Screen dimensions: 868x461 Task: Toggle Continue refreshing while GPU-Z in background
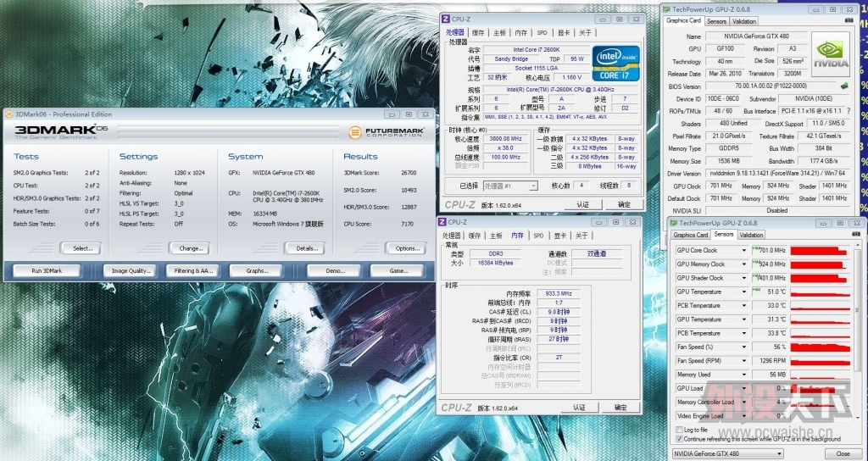click(679, 439)
